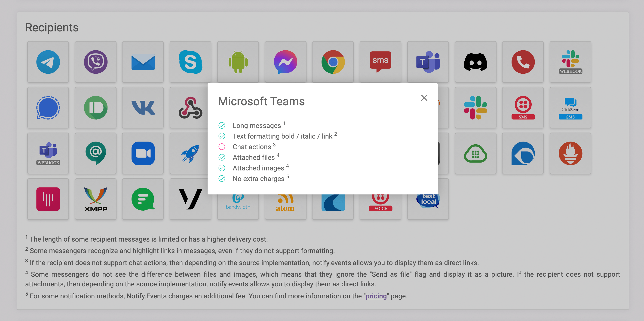Click the VK recipient icon
This screenshot has height=321, width=644.
coord(143,107)
